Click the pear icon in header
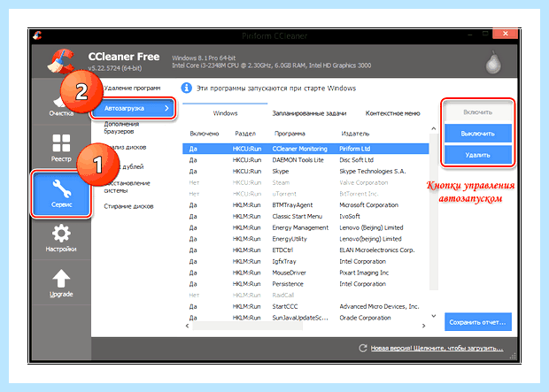 (493, 62)
